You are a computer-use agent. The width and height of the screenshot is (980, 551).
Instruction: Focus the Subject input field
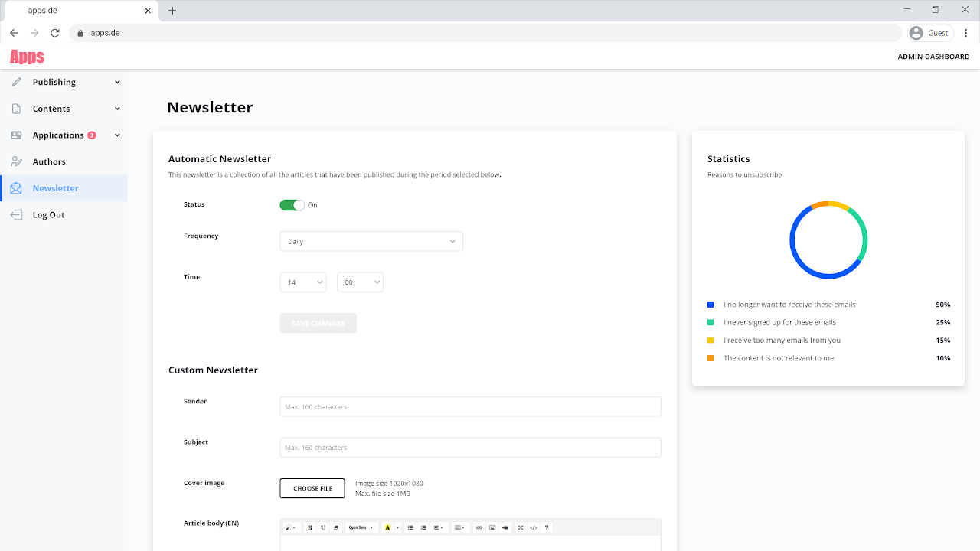(470, 448)
